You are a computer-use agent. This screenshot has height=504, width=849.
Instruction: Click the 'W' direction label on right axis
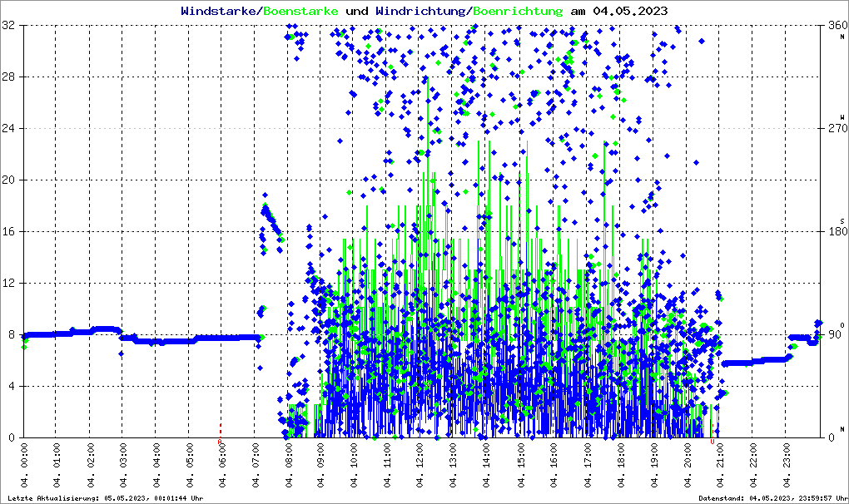tap(842, 117)
